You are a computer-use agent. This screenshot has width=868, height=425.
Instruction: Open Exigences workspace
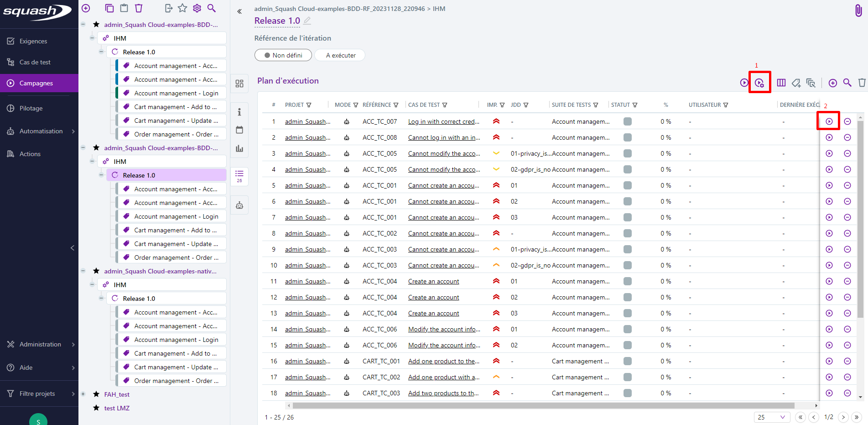pos(39,41)
